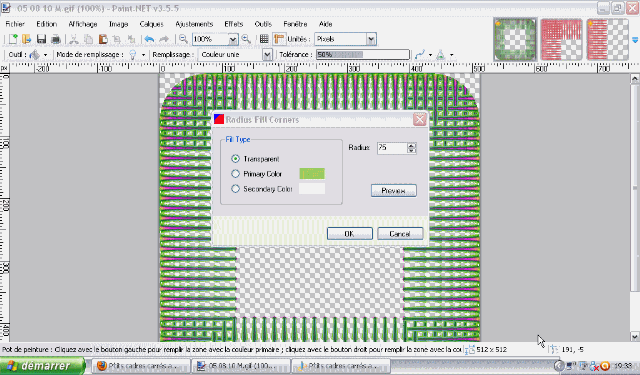Click the orange tray icon near clock
The height and width of the screenshot is (375, 640).
click(x=606, y=366)
